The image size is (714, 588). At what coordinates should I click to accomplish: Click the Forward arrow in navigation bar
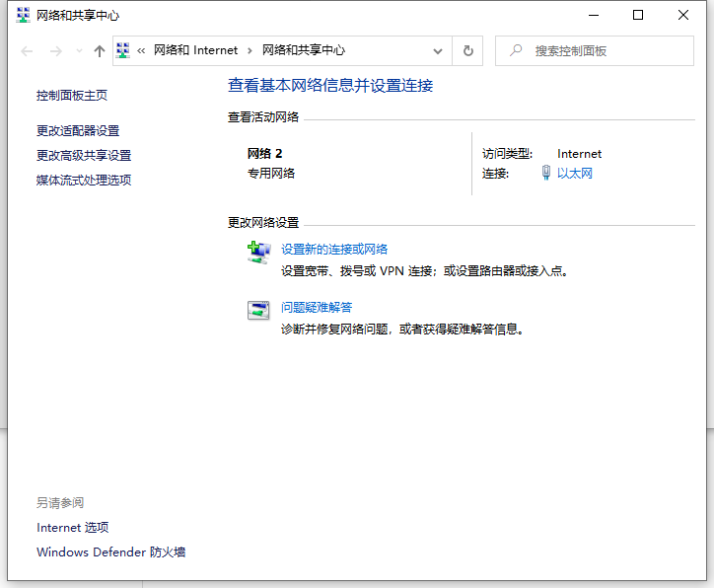pyautogui.click(x=55, y=51)
